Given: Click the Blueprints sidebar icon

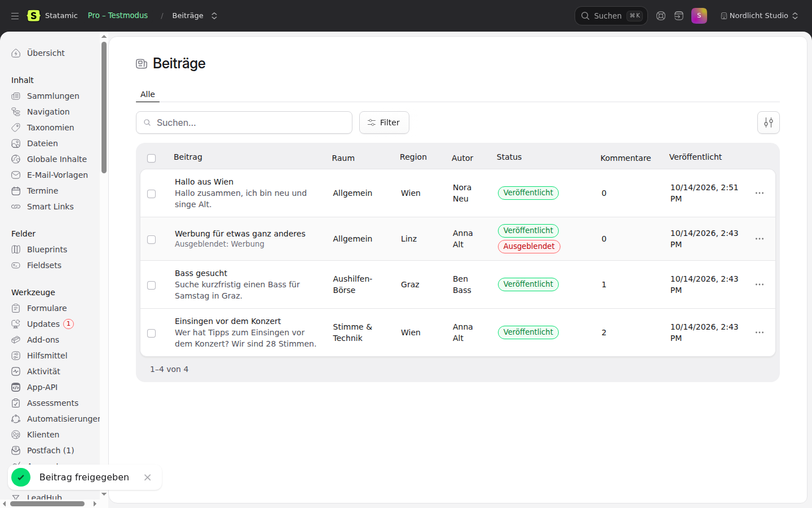Looking at the screenshot, I should (x=16, y=249).
